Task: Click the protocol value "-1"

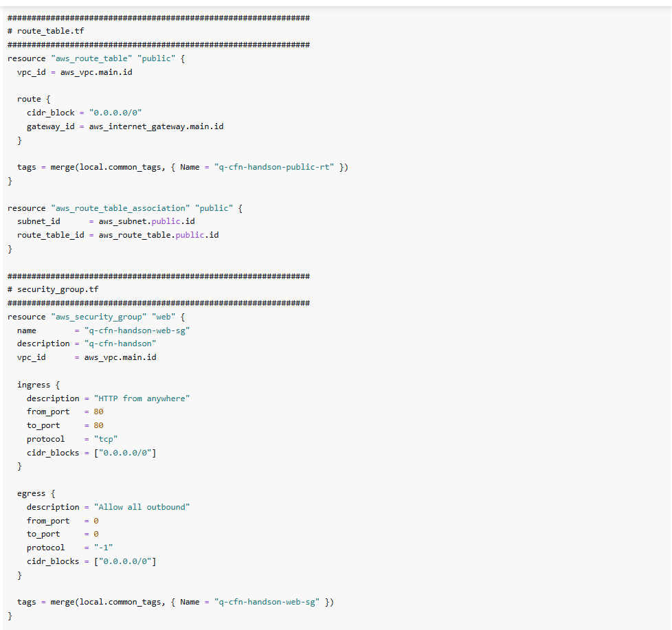Action: point(103,548)
